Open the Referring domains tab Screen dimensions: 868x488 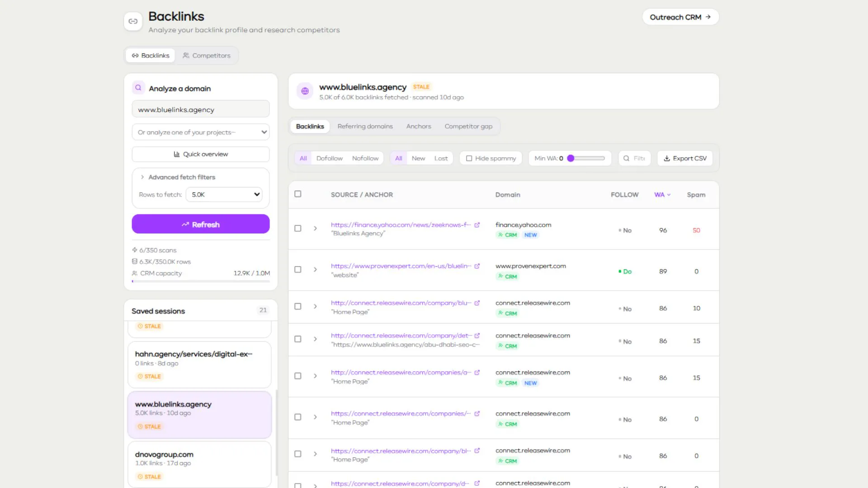coord(365,127)
